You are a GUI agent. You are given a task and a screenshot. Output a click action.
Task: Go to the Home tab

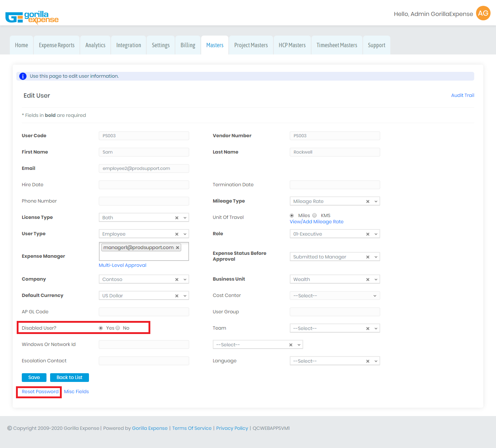pyautogui.click(x=21, y=45)
